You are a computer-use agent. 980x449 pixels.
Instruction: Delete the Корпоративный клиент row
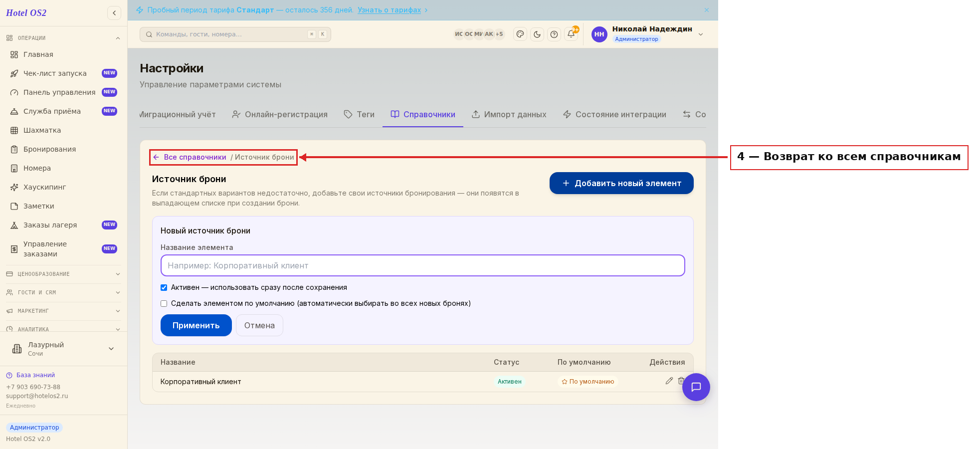tap(681, 381)
